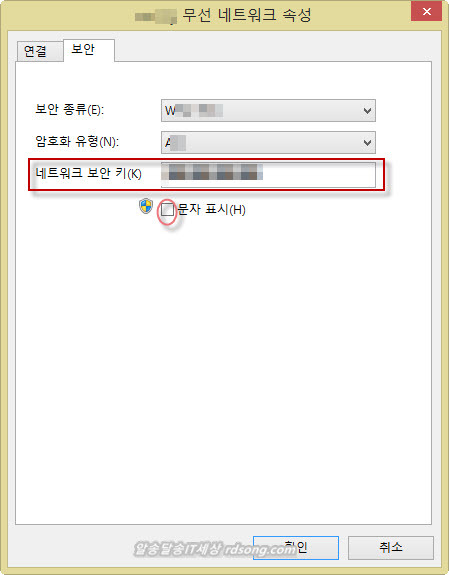Click the 암호화 유형(N) label
This screenshot has height=575, width=449.
[77, 141]
